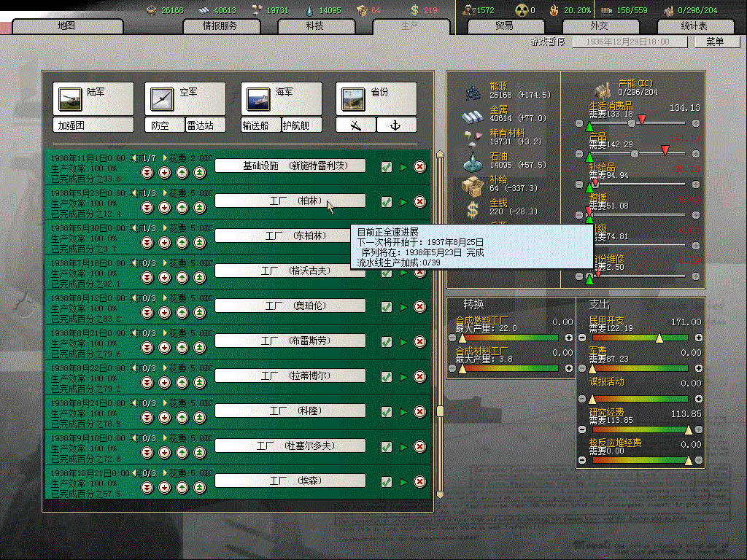Viewport: 747px width, 560px height.
Task: Adjust the 生活消费品 IC slider handle
Action: pos(632,123)
